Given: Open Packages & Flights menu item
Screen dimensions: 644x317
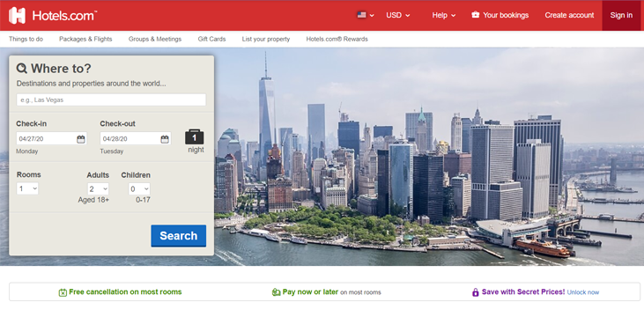Looking at the screenshot, I should tap(85, 39).
